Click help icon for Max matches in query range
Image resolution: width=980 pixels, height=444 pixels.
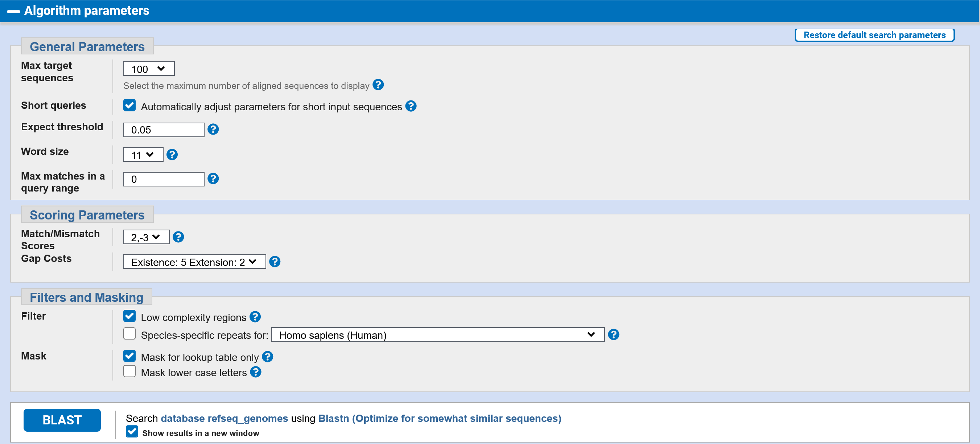pos(213,179)
